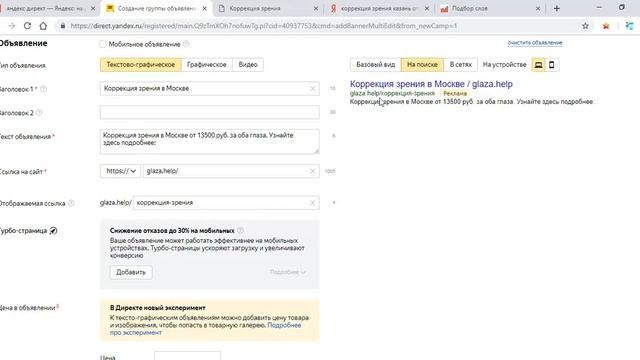Click очистить объявление link
Image resolution: width=640 pixels, height=360 pixels.
pos(535,43)
